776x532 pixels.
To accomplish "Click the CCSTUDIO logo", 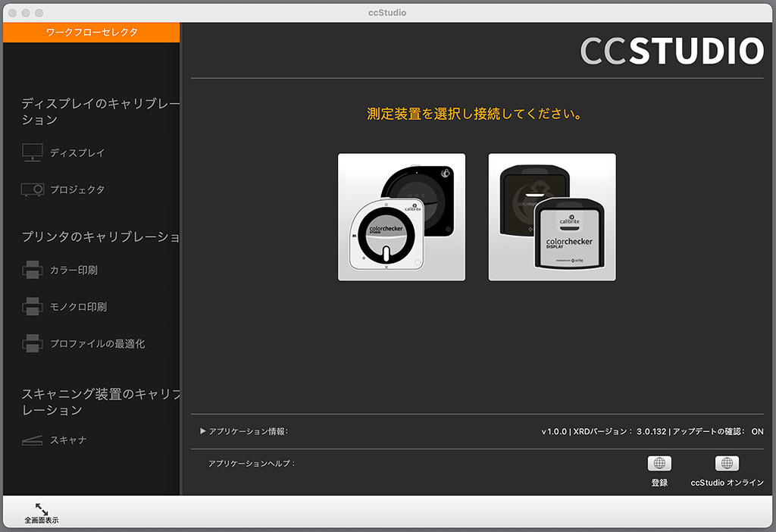I will click(672, 51).
